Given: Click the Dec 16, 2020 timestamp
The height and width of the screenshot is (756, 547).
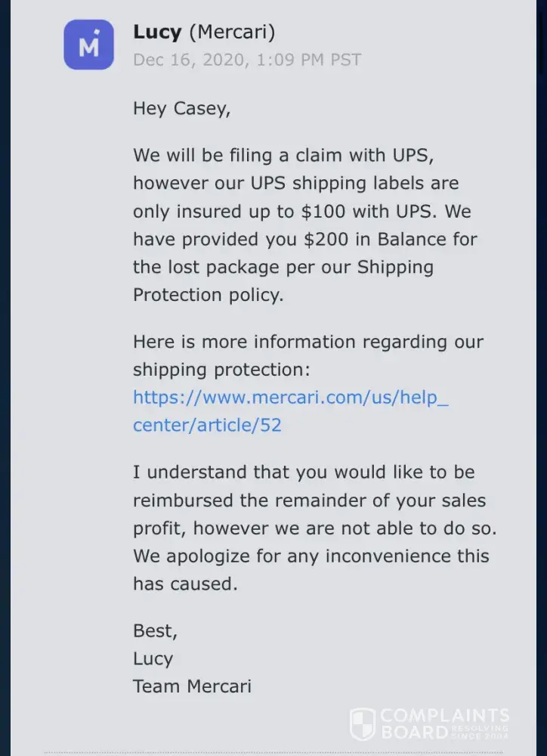Looking at the screenshot, I should (247, 59).
